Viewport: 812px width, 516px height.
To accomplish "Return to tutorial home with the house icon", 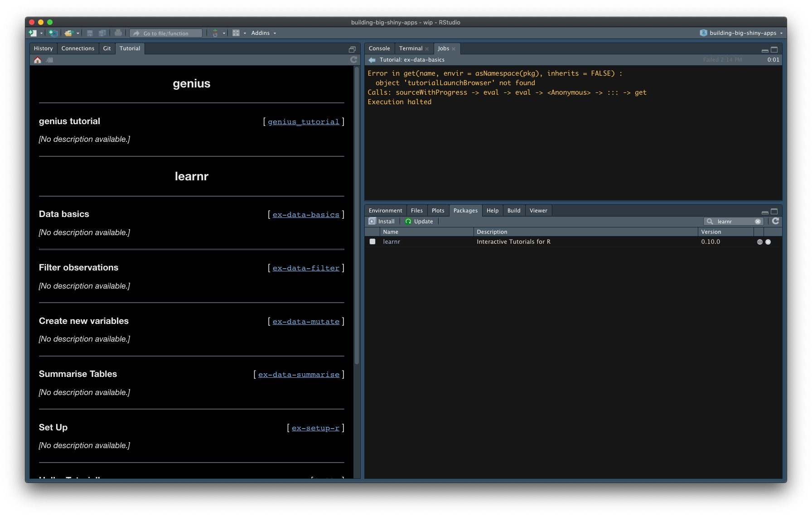I will (x=37, y=59).
